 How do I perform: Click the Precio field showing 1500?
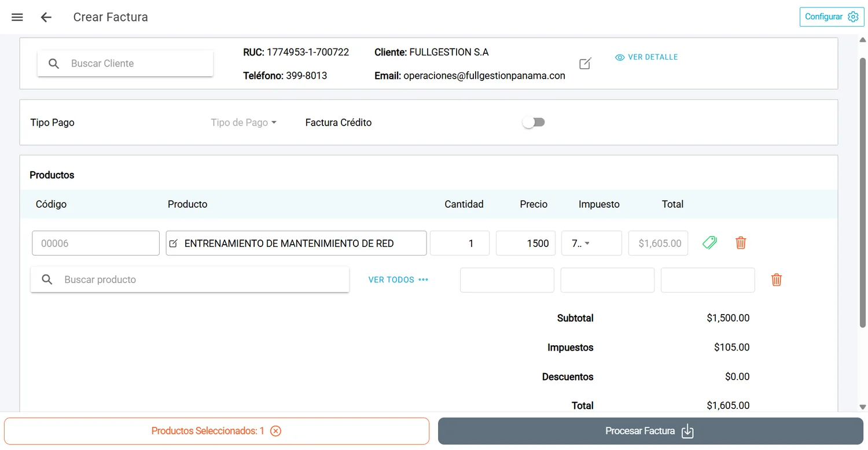pos(525,243)
